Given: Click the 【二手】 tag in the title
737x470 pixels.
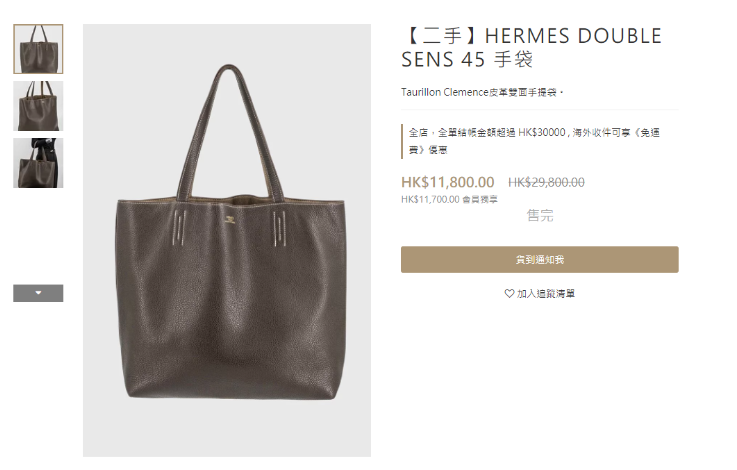Looking at the screenshot, I should pyautogui.click(x=442, y=36).
